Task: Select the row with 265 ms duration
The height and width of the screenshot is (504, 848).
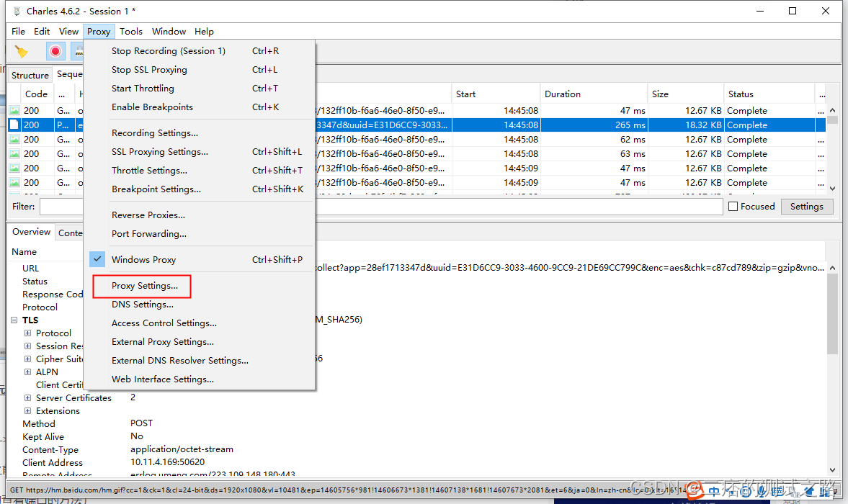Action: point(416,125)
